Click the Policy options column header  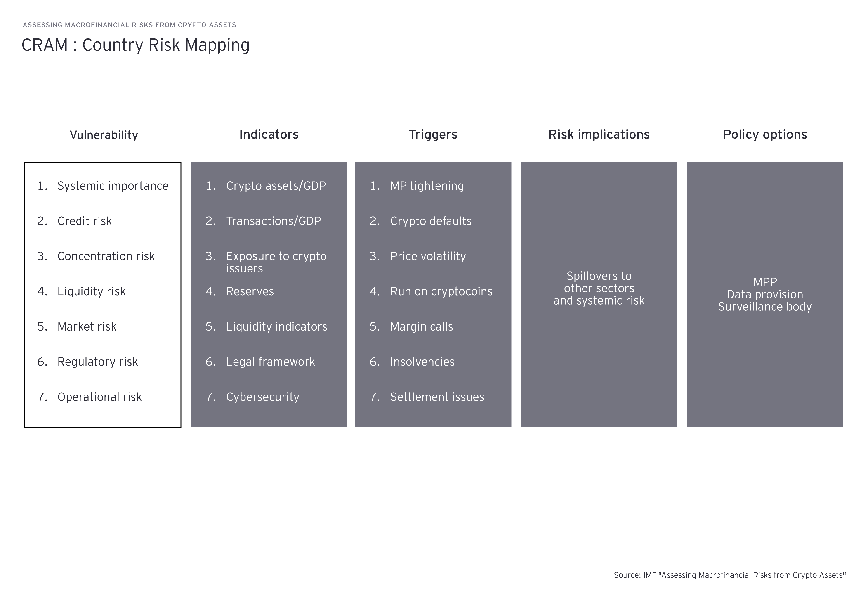click(x=764, y=135)
